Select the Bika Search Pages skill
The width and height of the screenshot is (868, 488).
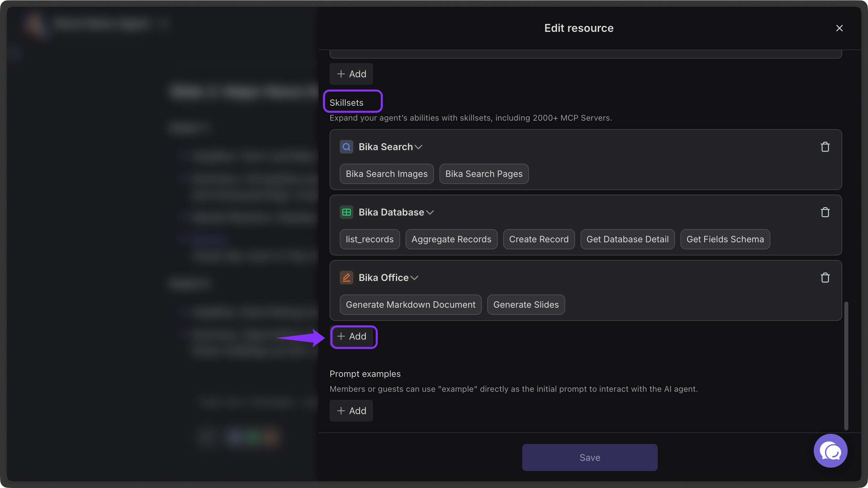pos(484,174)
